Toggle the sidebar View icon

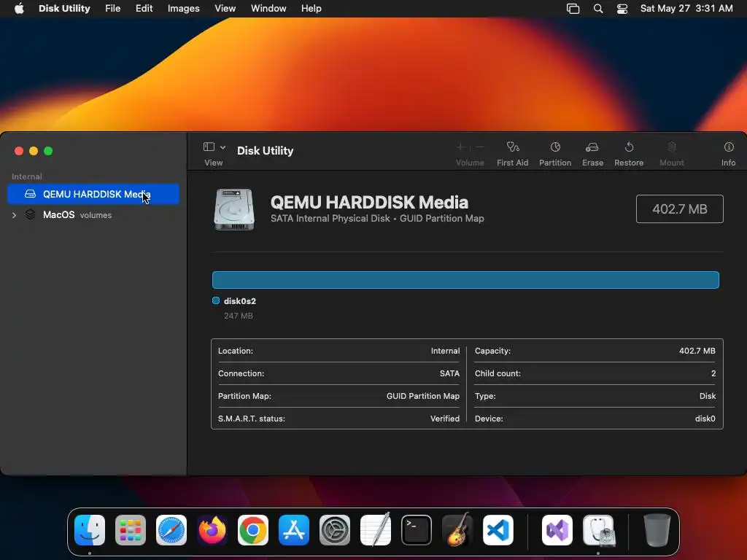pos(209,147)
